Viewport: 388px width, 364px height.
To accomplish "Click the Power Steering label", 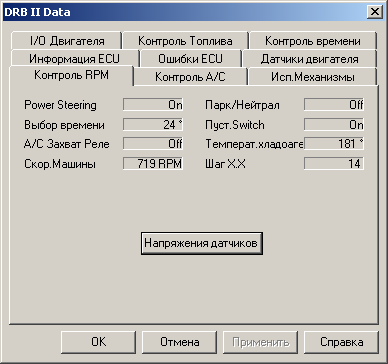I will click(60, 105).
